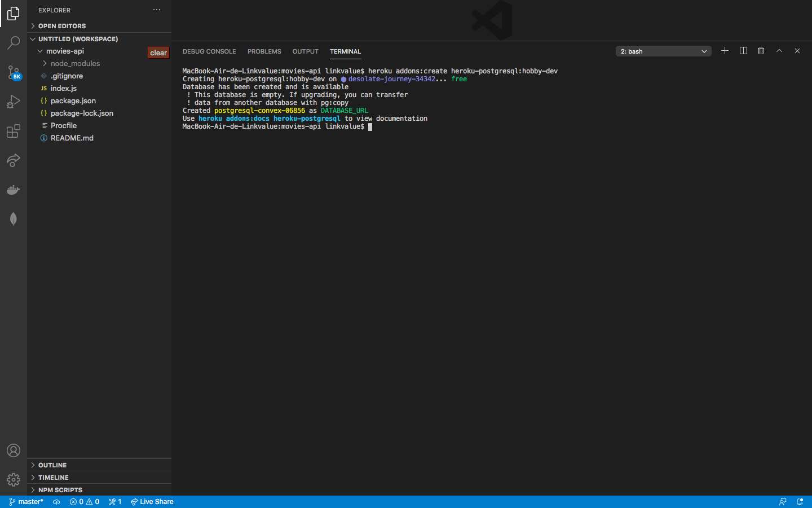Image resolution: width=812 pixels, height=508 pixels.
Task: Switch to the Problems tab
Action: (x=264, y=51)
